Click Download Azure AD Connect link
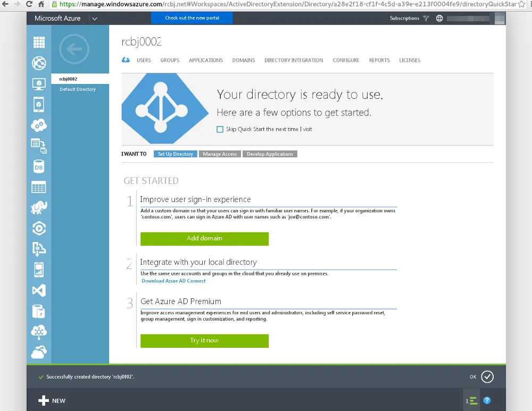 (x=173, y=281)
